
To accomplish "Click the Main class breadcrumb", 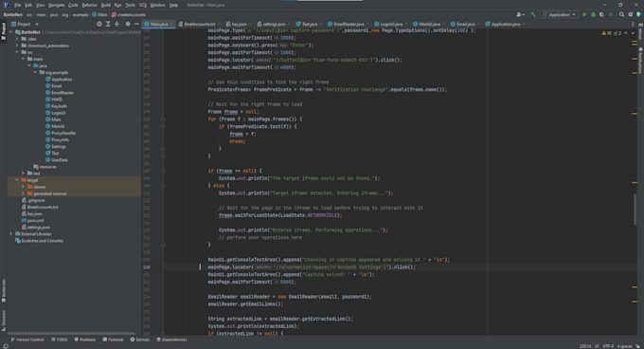I will click(x=99, y=15).
